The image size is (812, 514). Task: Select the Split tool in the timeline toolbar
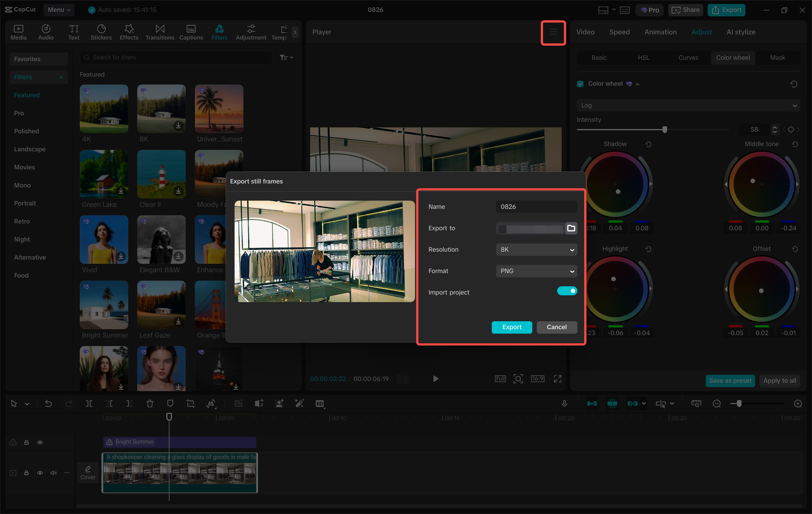tap(89, 403)
